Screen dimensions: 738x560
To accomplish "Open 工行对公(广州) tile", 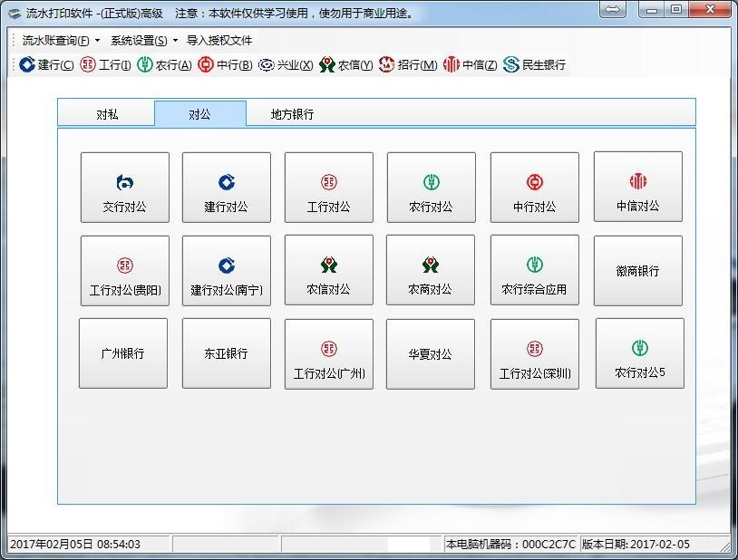I will 329,354.
